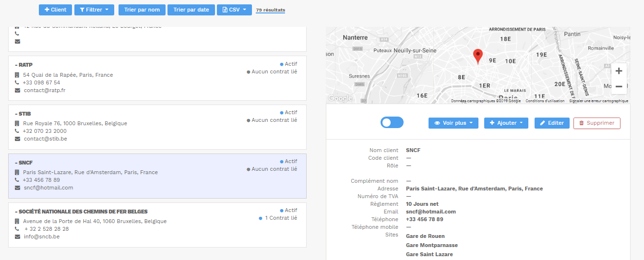Click the envelope icon on the partially visible top card
This screenshot has width=644, height=260.
pos(17,41)
